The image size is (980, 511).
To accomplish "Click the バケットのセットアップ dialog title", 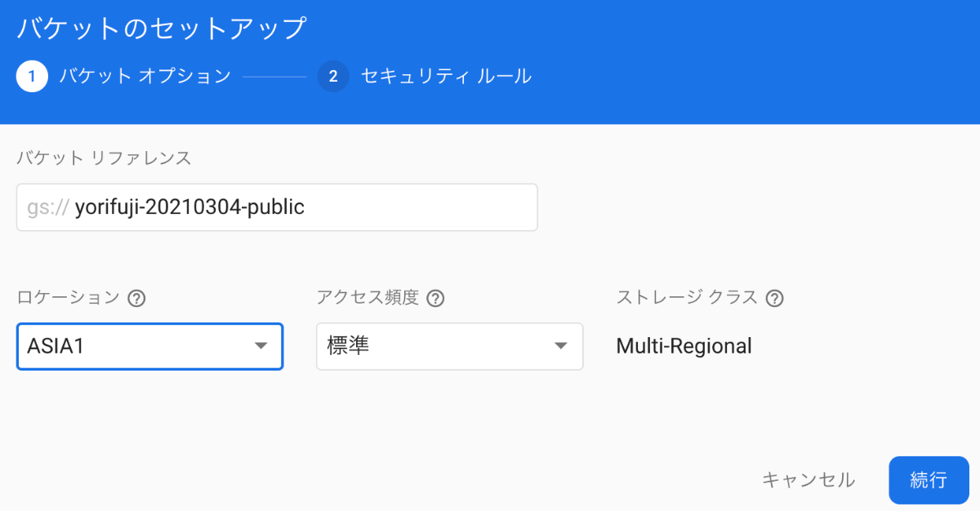I will 162,29.
